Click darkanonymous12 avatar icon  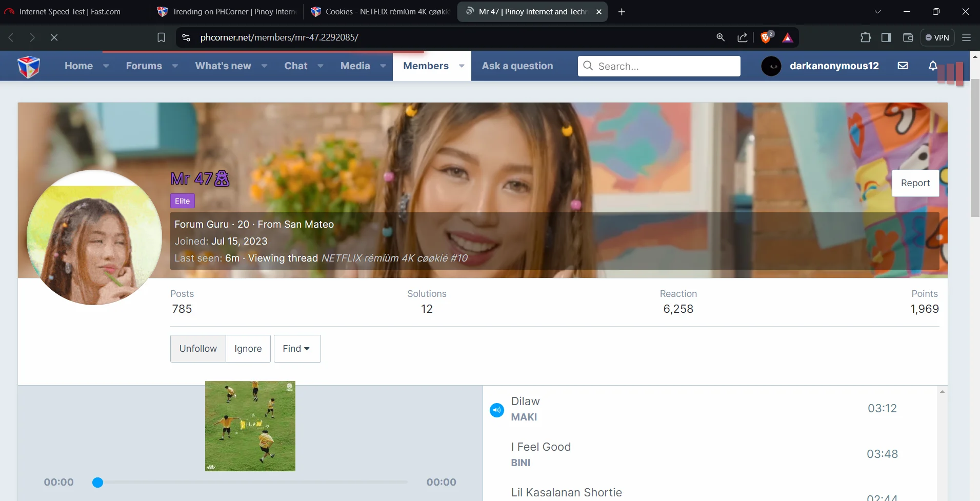point(771,66)
